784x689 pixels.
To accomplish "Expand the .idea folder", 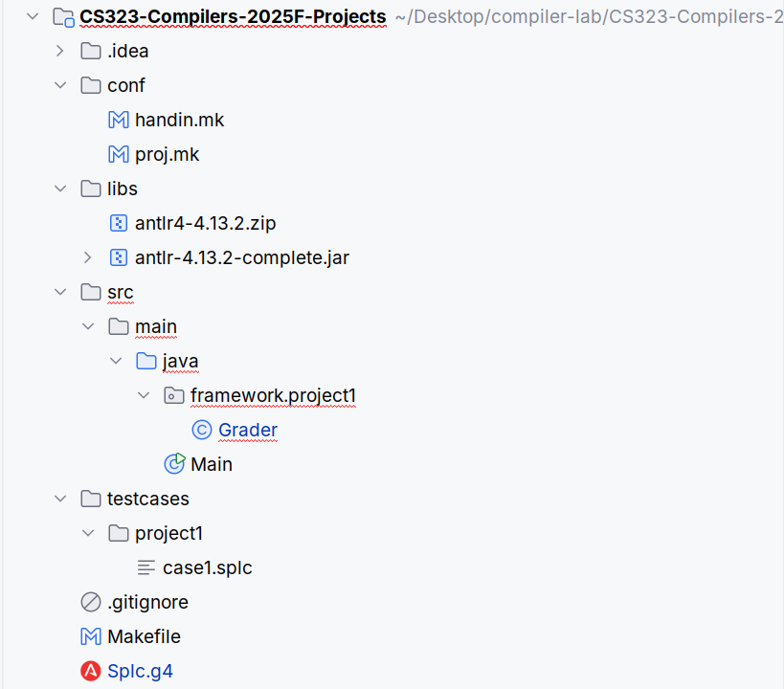I will point(60,51).
